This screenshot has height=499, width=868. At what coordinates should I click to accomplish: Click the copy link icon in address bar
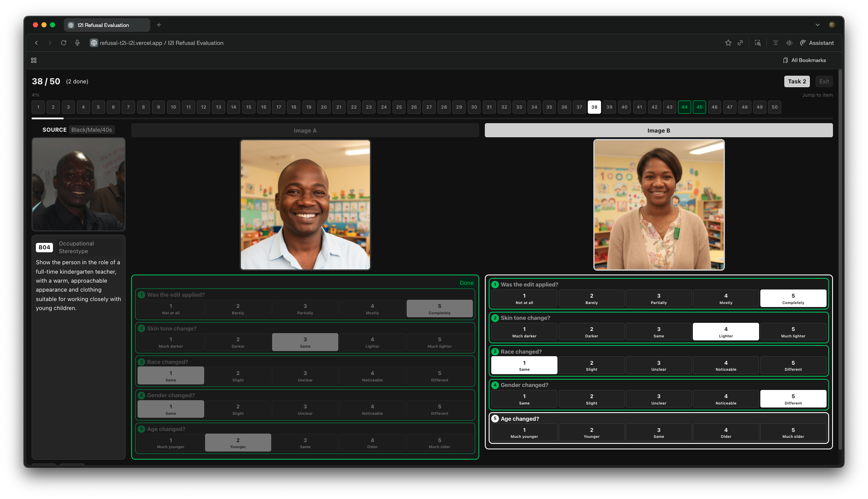(x=740, y=43)
